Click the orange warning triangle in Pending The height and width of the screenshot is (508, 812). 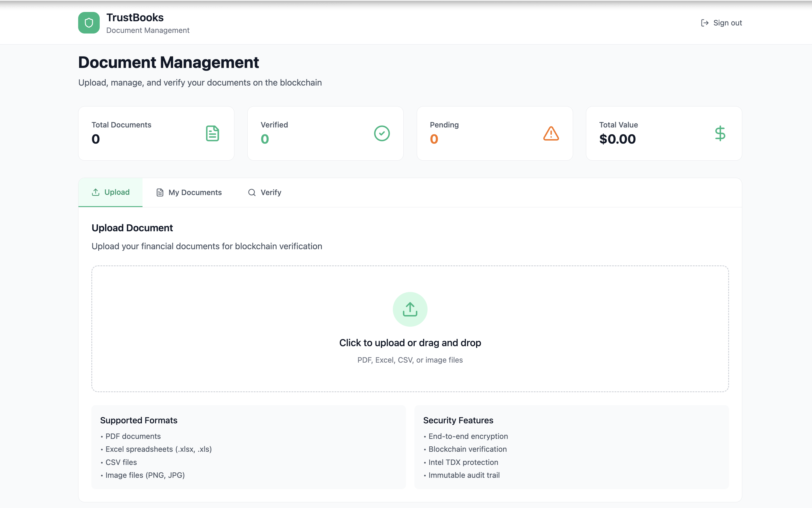[x=551, y=133]
